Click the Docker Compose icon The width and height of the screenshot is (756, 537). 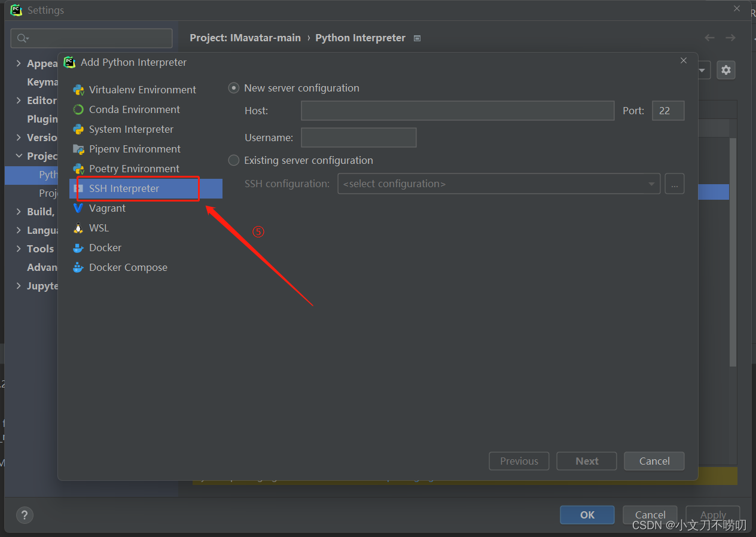point(78,267)
